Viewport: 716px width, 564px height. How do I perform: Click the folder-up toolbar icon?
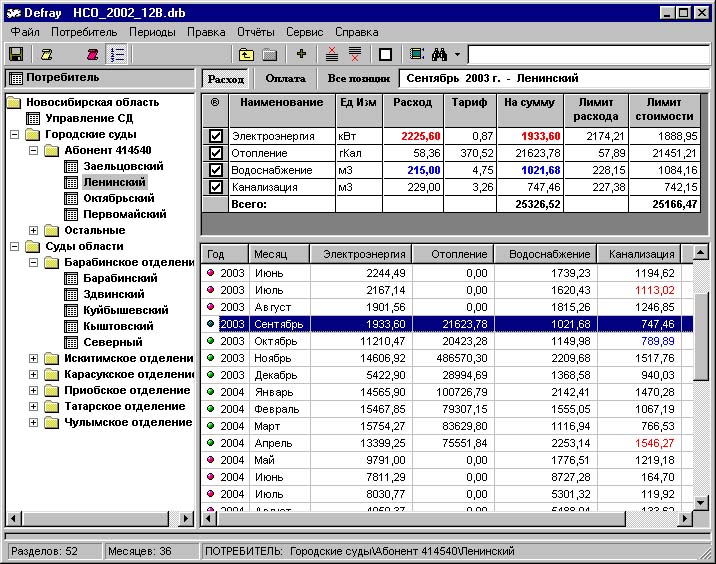tap(246, 54)
